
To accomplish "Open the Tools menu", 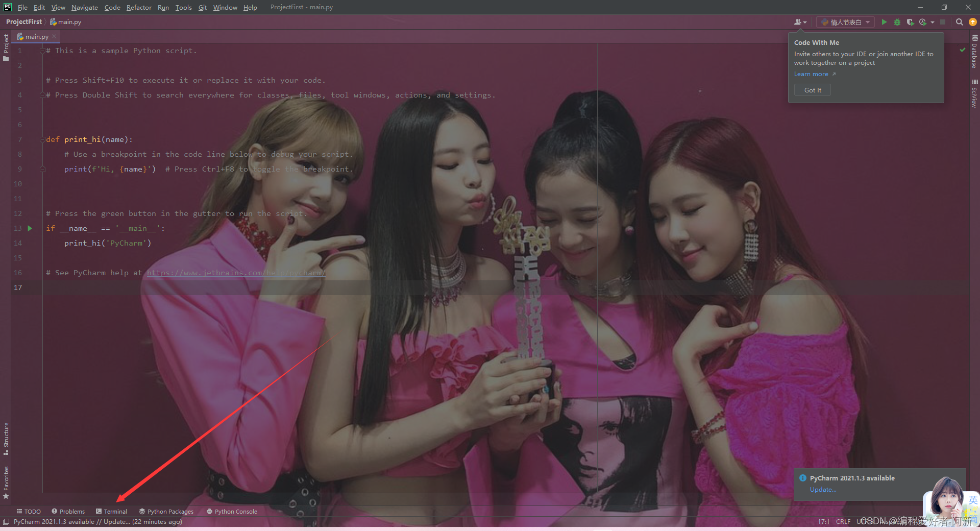I will tap(183, 7).
